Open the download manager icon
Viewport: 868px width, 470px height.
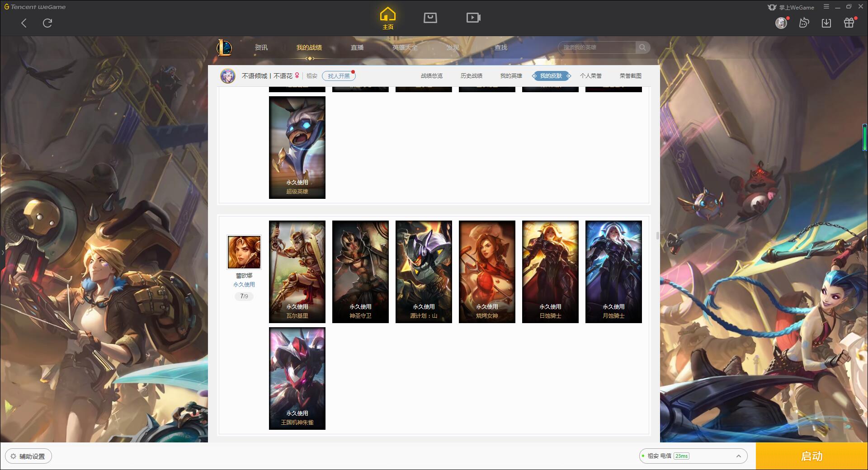pos(826,23)
